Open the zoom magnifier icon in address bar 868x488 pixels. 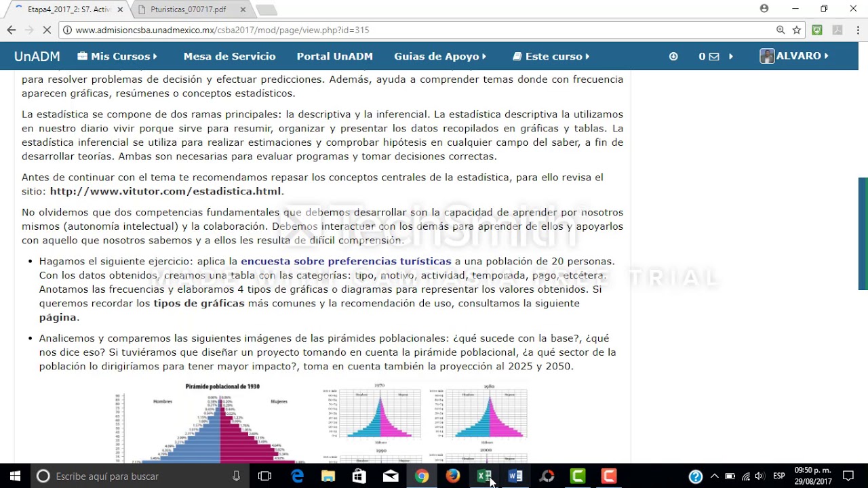(x=781, y=30)
